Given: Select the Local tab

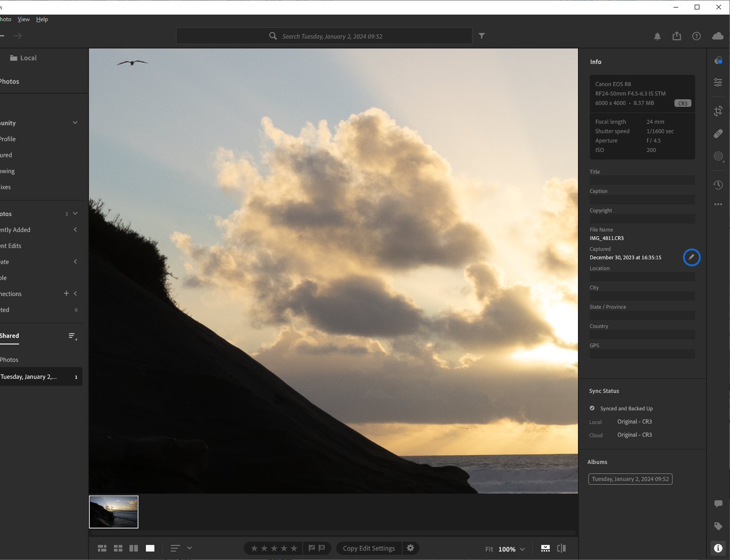Looking at the screenshot, I should click(x=24, y=58).
